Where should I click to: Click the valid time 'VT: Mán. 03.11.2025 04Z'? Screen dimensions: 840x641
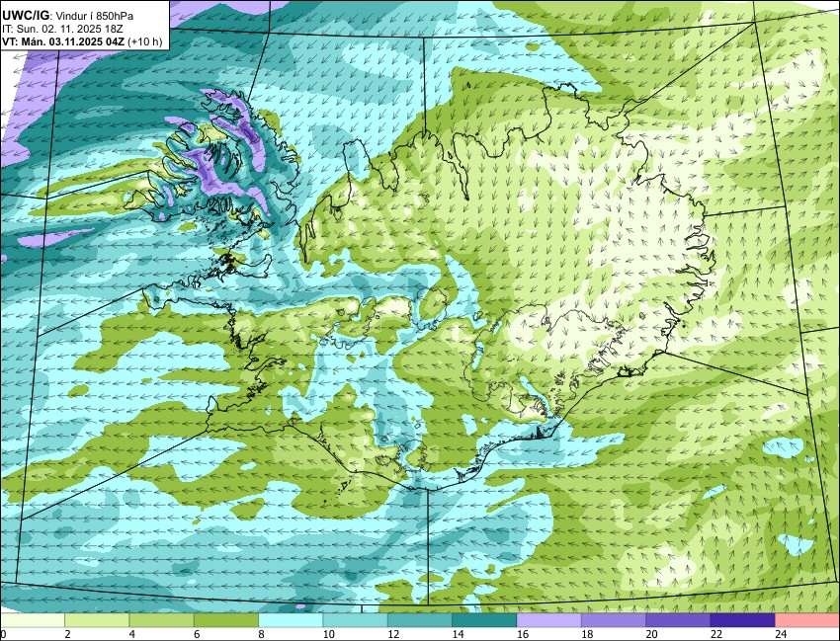point(64,41)
